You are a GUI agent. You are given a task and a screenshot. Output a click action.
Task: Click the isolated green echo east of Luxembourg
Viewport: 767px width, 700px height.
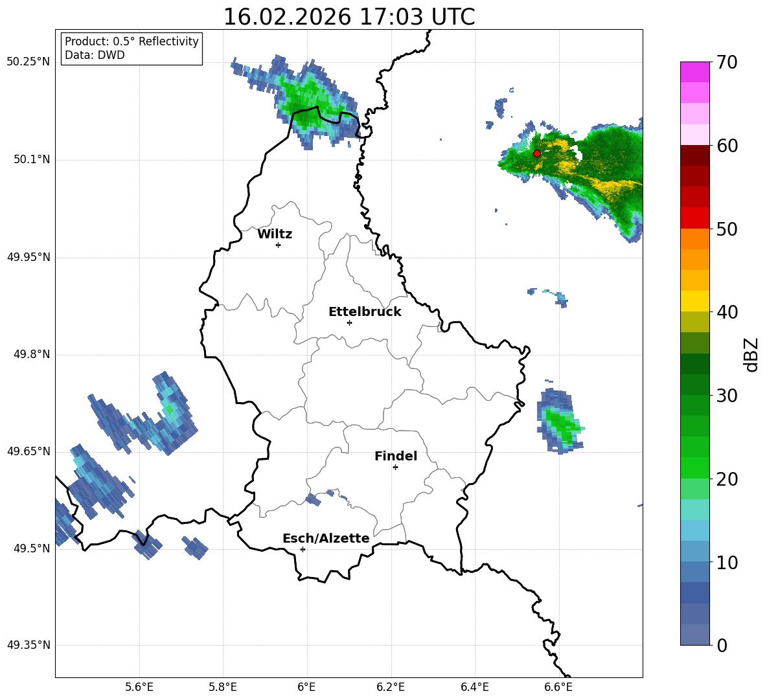pos(560,422)
